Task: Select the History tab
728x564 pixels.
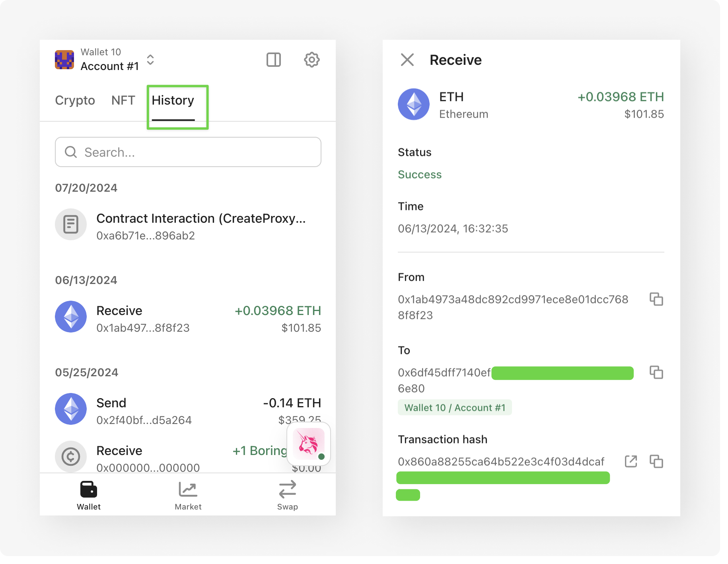Action: [173, 100]
